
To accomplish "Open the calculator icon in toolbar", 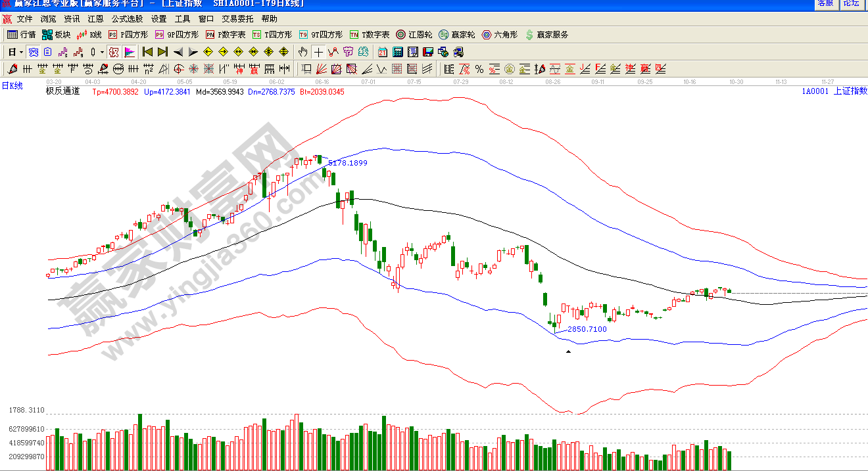I will (398, 52).
